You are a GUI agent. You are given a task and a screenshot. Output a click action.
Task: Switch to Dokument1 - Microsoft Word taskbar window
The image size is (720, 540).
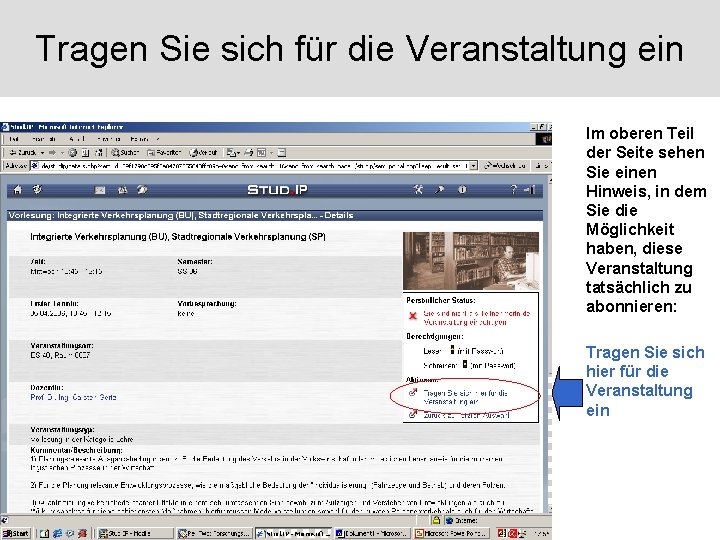[372, 533]
